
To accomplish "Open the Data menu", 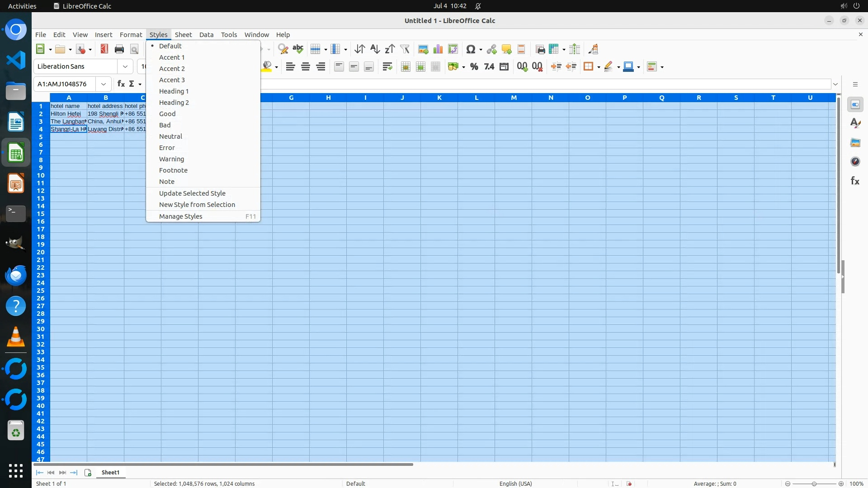I will (x=206, y=35).
